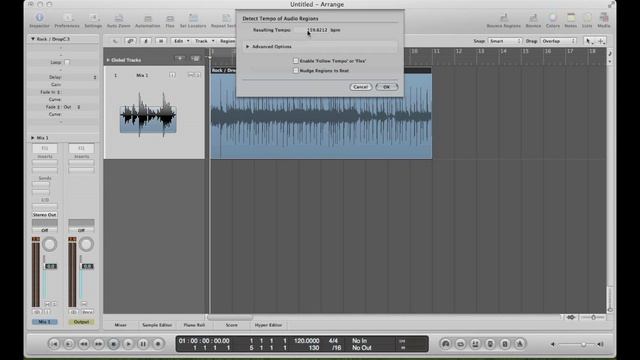Screen dimensions: 640x360
Task: Expand the Global Tracks disclosure triangle
Action: click(108, 60)
